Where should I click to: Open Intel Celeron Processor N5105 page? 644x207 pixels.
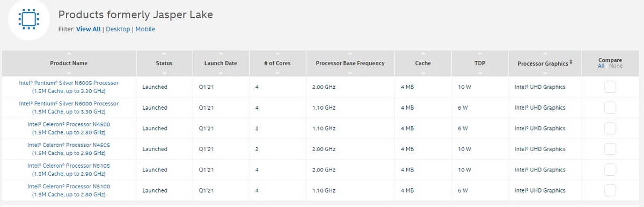click(69, 169)
